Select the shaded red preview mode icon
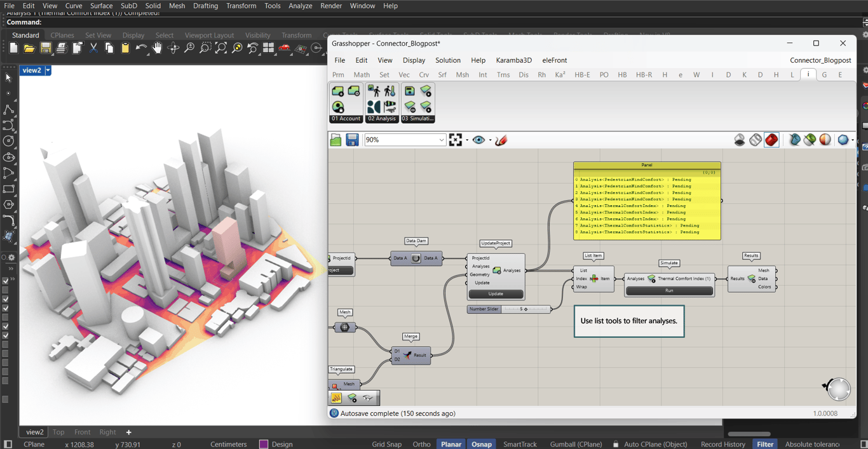The image size is (868, 449). point(771,140)
